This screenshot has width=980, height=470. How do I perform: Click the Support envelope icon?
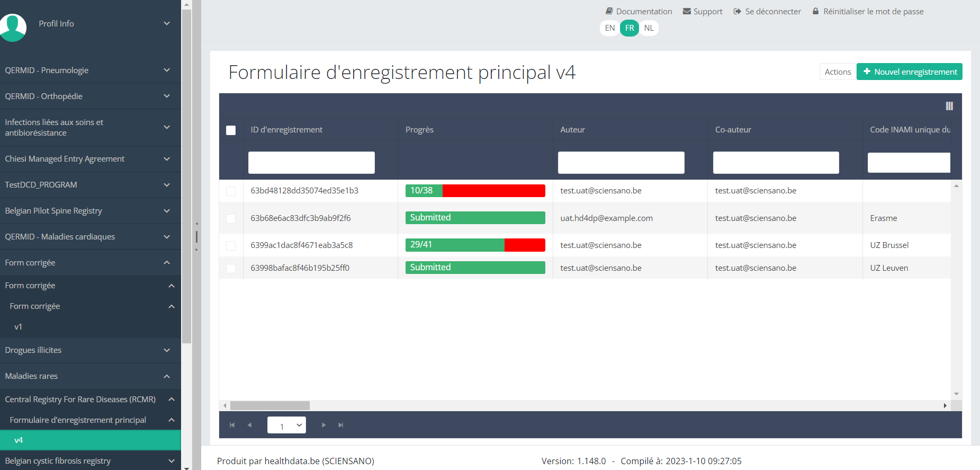tap(687, 11)
